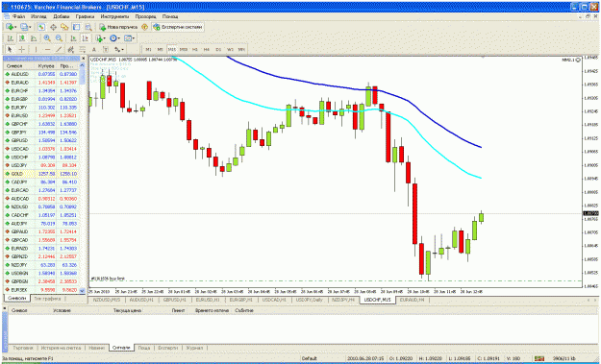Select the H4 timeframe
The height and width of the screenshot is (364, 601).
(207, 49)
